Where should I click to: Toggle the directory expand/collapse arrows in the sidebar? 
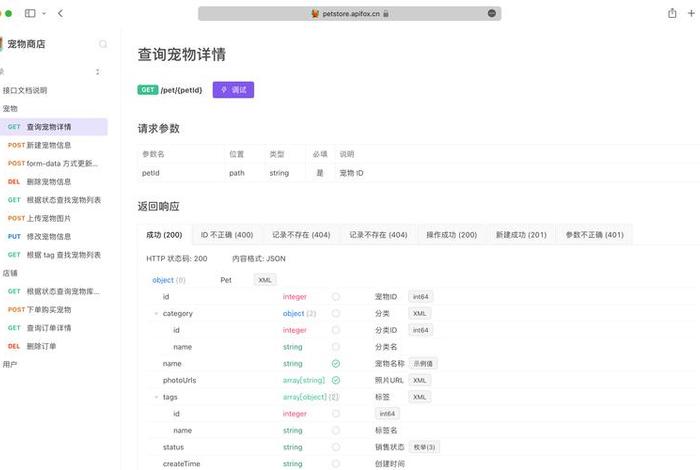point(97,72)
